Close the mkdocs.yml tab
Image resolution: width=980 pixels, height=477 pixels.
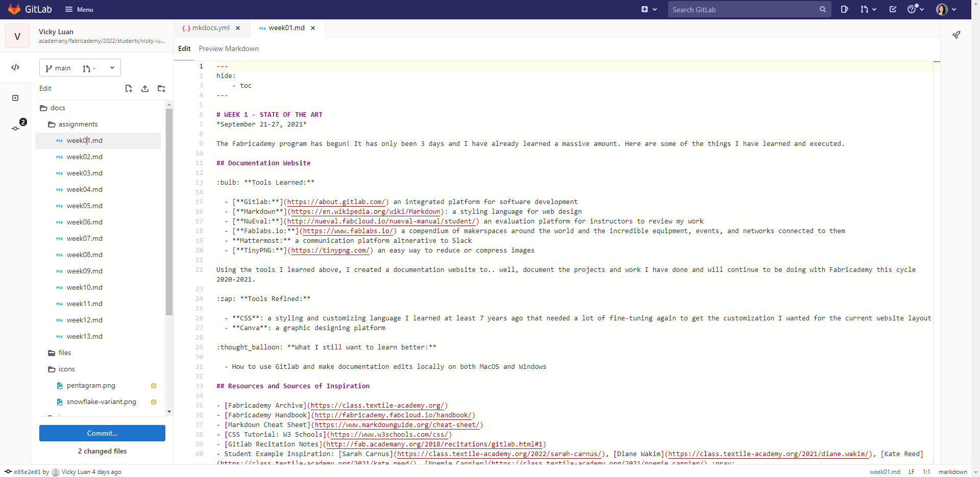pyautogui.click(x=238, y=28)
